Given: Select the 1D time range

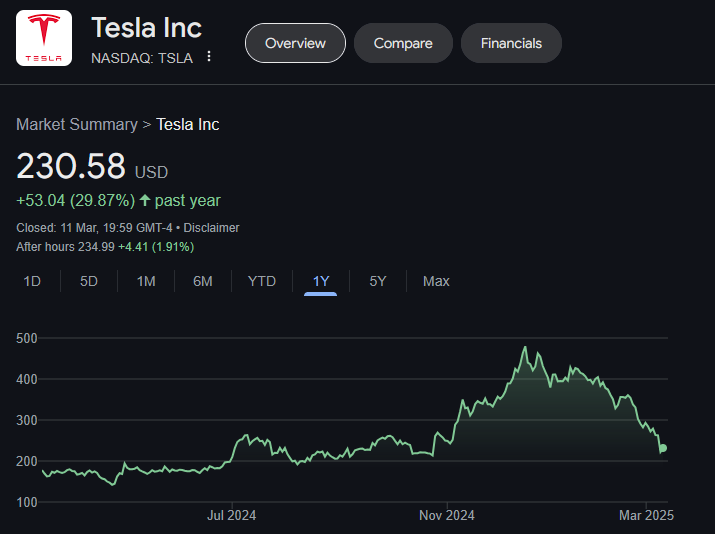Looking at the screenshot, I should pyautogui.click(x=32, y=281).
